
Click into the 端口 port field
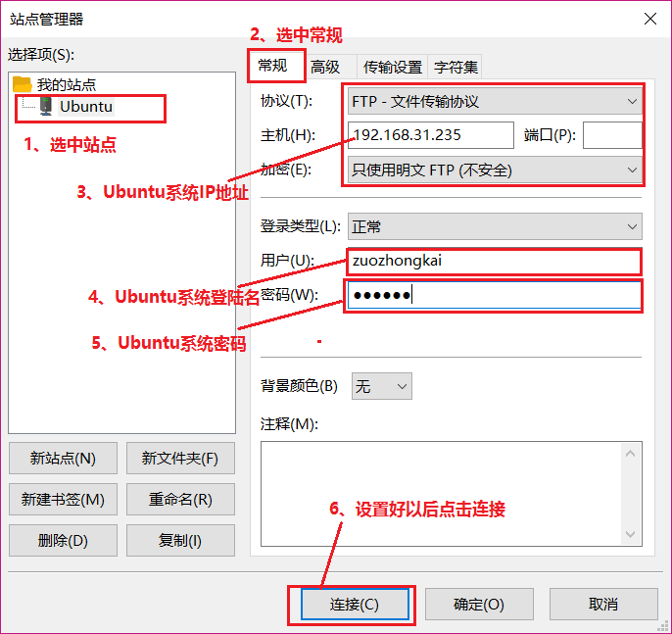612,135
